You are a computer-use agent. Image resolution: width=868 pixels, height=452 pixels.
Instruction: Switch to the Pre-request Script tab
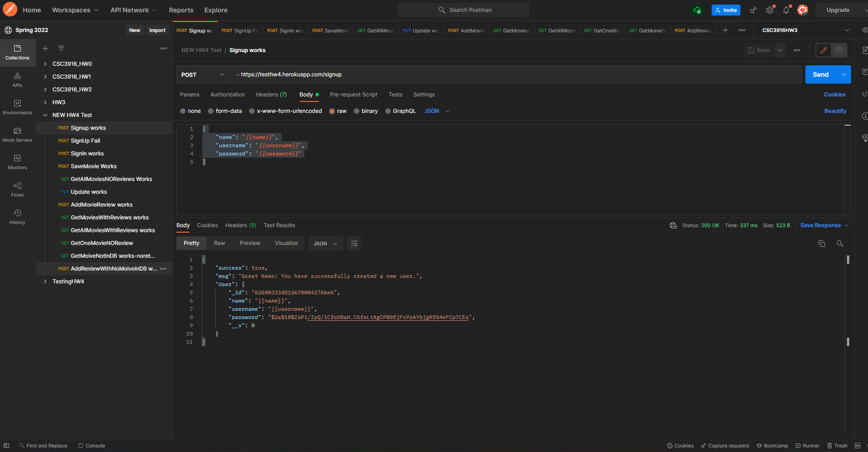(353, 95)
